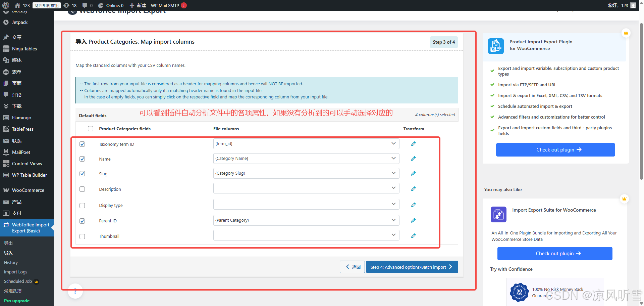Screen dimensions: 644x306
Task: Click the WP Table Builder sidebar icon
Action: 6,175
